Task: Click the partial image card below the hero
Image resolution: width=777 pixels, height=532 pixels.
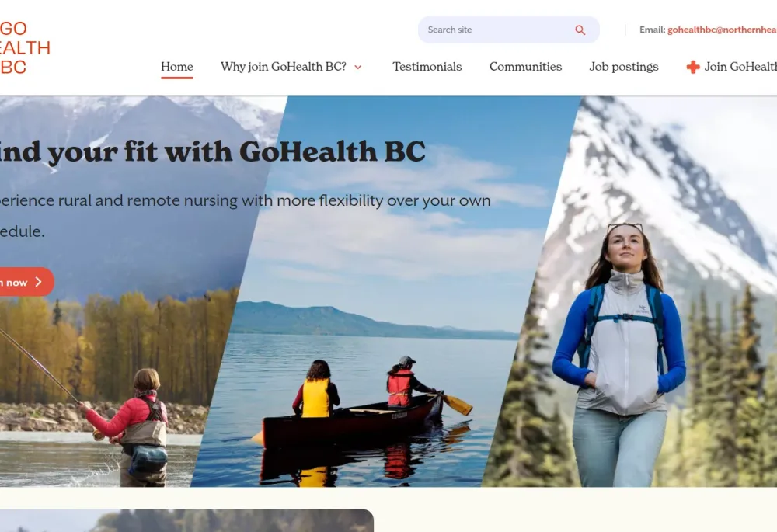Action: click(186, 520)
